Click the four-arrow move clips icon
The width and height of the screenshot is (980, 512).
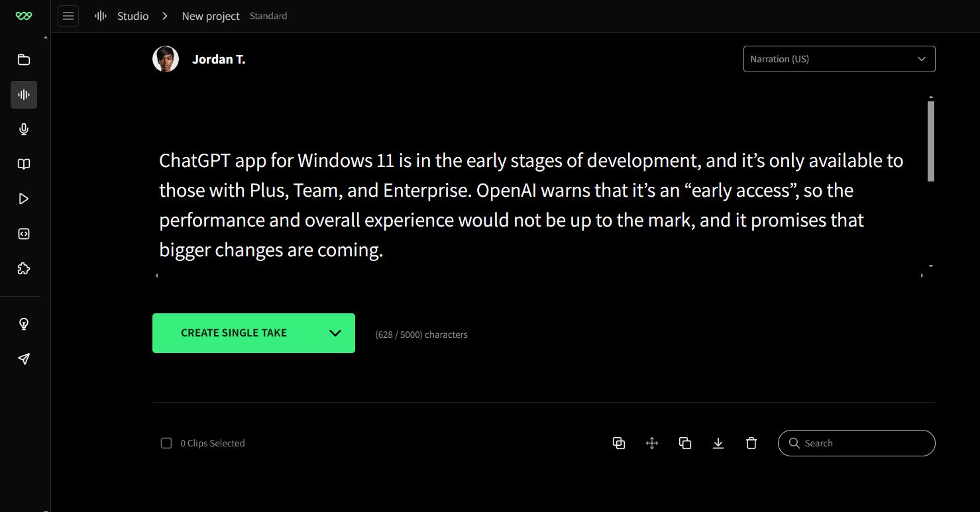pyautogui.click(x=652, y=443)
